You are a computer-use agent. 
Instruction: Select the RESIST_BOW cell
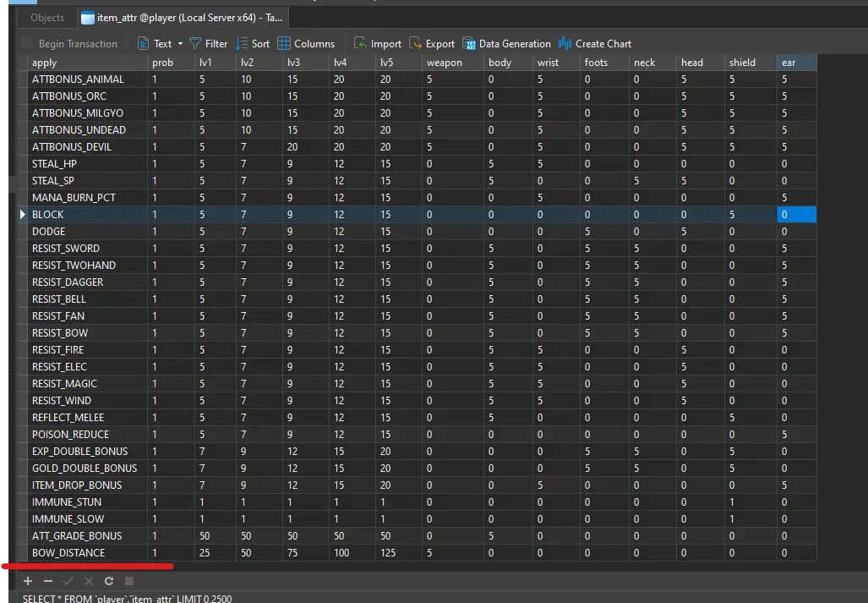[x=87, y=332]
